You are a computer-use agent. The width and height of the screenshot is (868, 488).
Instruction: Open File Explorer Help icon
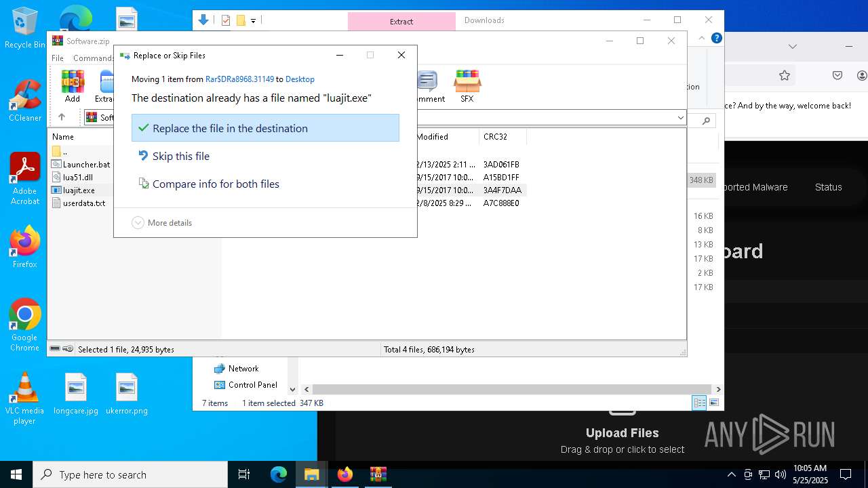pos(716,38)
